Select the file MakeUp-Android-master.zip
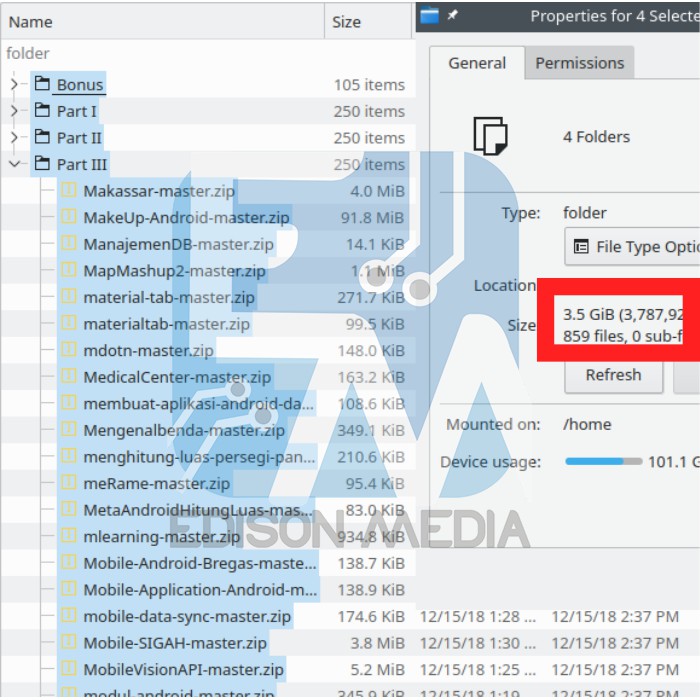The height and width of the screenshot is (700, 700). point(187,217)
